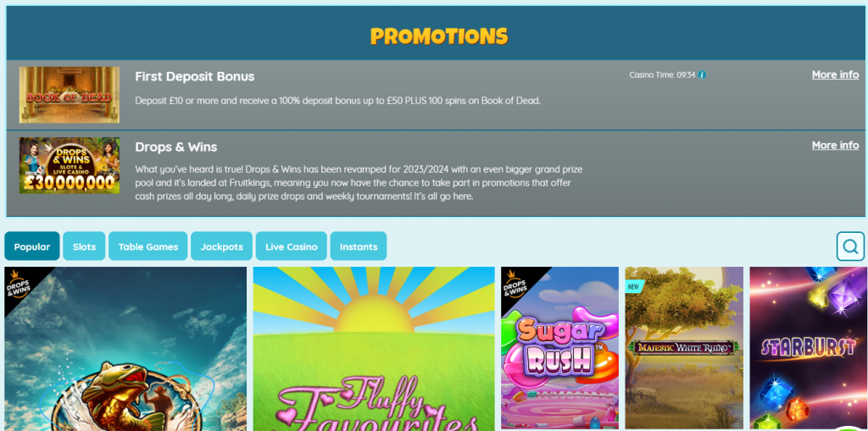The width and height of the screenshot is (868, 431).
Task: Launch the Majestic White Rhino game
Action: click(x=684, y=348)
